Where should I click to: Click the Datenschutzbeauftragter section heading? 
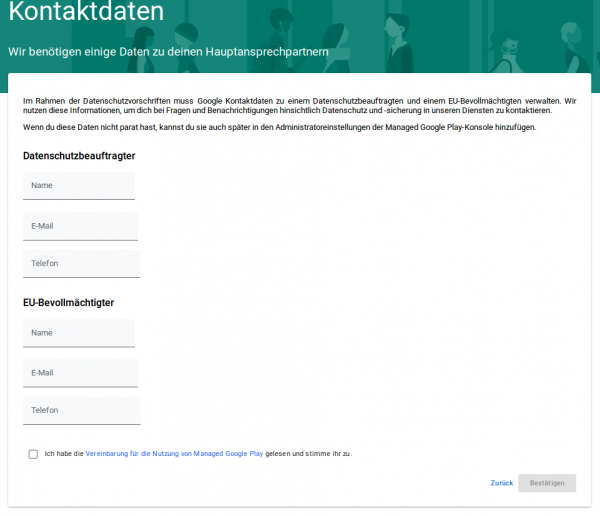coord(79,156)
